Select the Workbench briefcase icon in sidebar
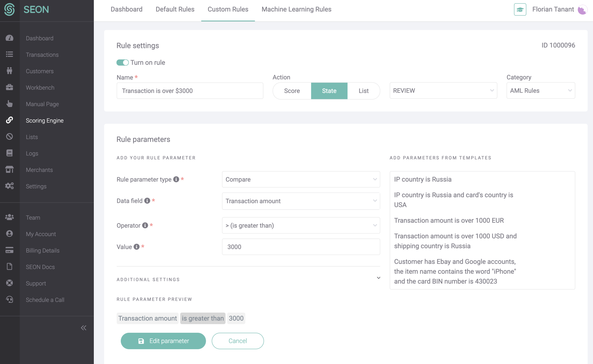The width and height of the screenshot is (593, 364). (10, 87)
